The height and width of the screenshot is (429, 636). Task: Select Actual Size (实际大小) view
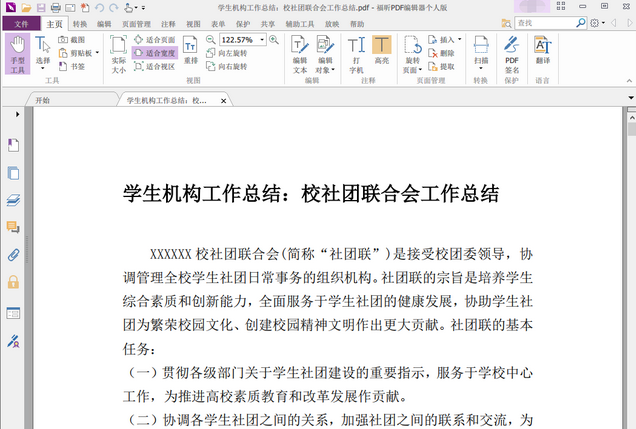(118, 54)
